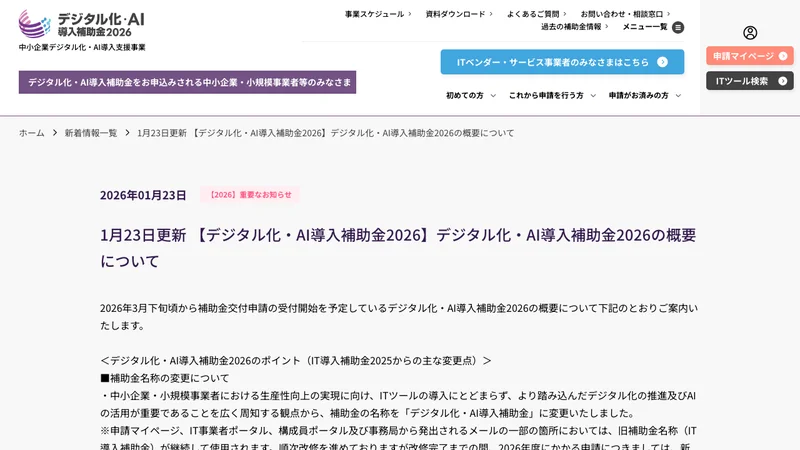Expand 申請がお済みの方 dropdown
Viewport: 800px width, 450px height.
645,95
